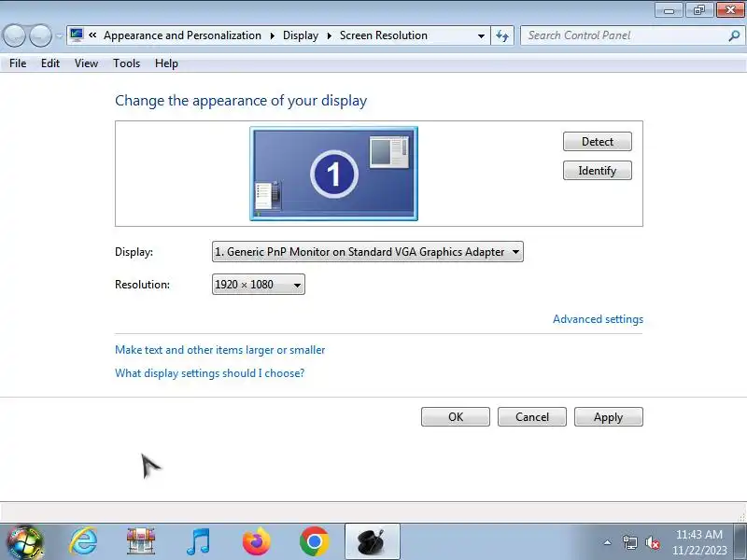Select Appearance and Personalization breadcrumb
The height and width of the screenshot is (560, 747).
pyautogui.click(x=182, y=35)
